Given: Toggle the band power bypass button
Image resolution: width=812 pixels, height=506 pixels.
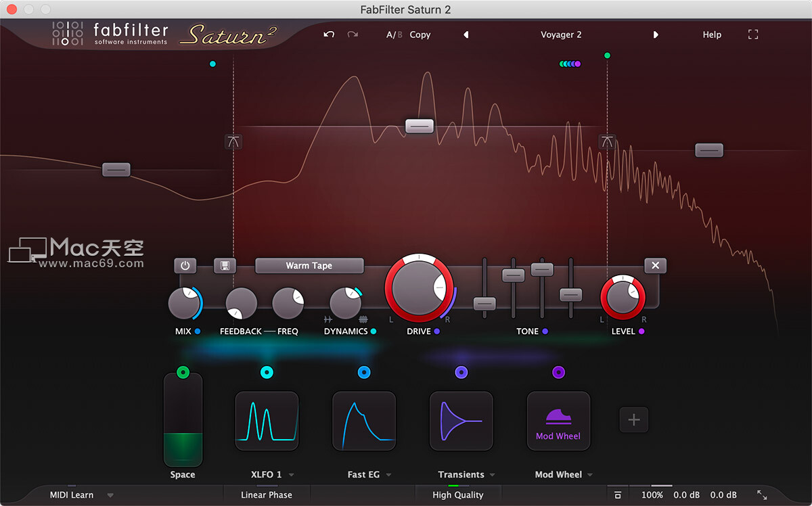Looking at the screenshot, I should pos(185,265).
